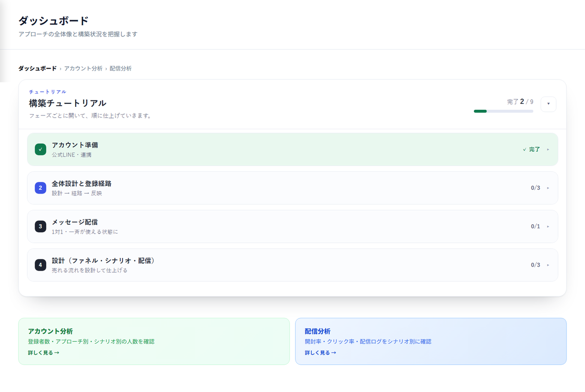The image size is (585, 392).
Task: Click the フェーズごとに開いて description text
Action: (90, 116)
